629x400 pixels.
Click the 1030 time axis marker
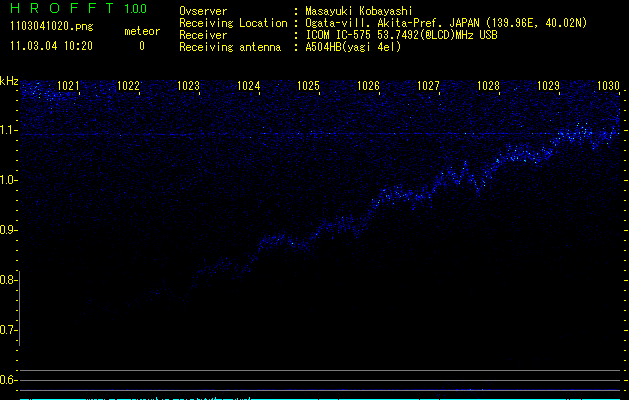(608, 85)
